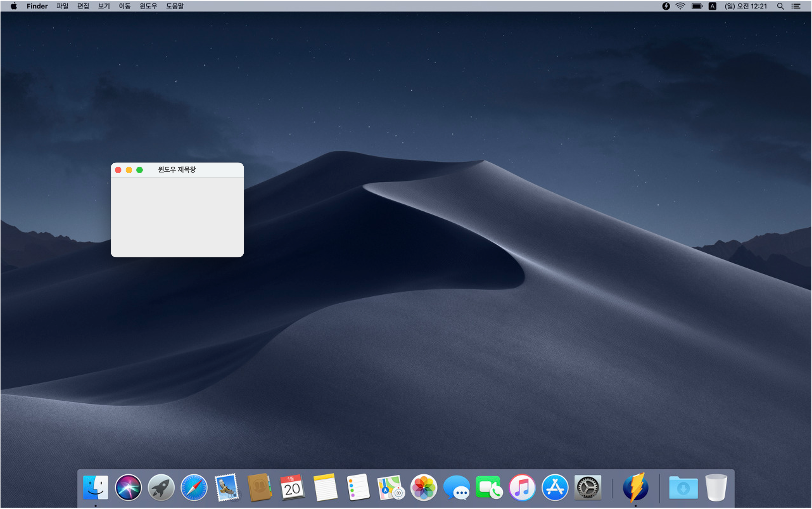Open Spotlight search magnifier in menu bar
This screenshot has width=812, height=509.
pyautogui.click(x=780, y=6)
